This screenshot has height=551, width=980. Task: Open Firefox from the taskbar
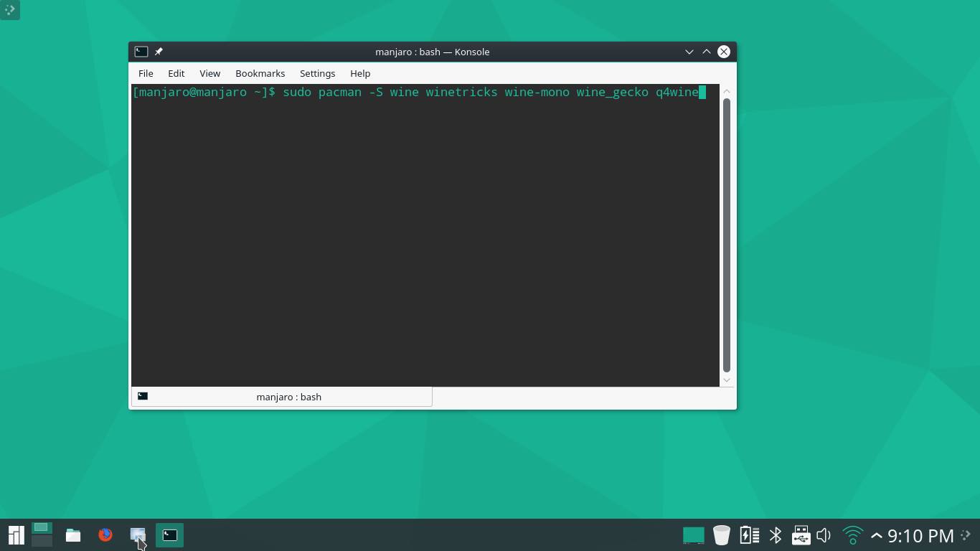105,534
